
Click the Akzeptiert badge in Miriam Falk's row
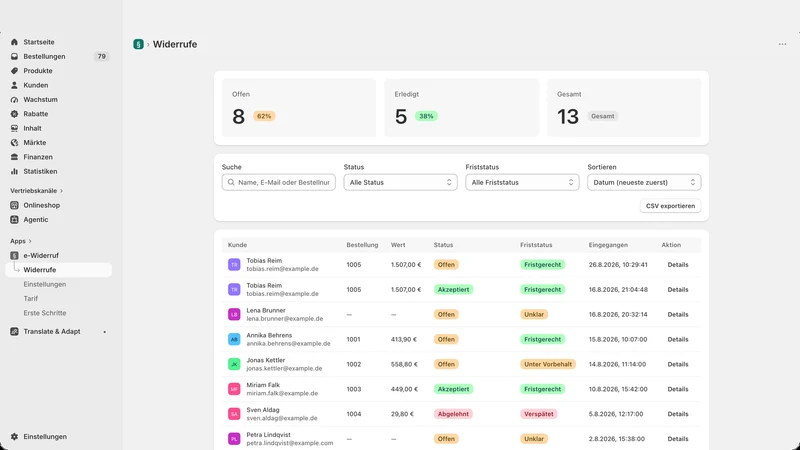[x=453, y=389]
